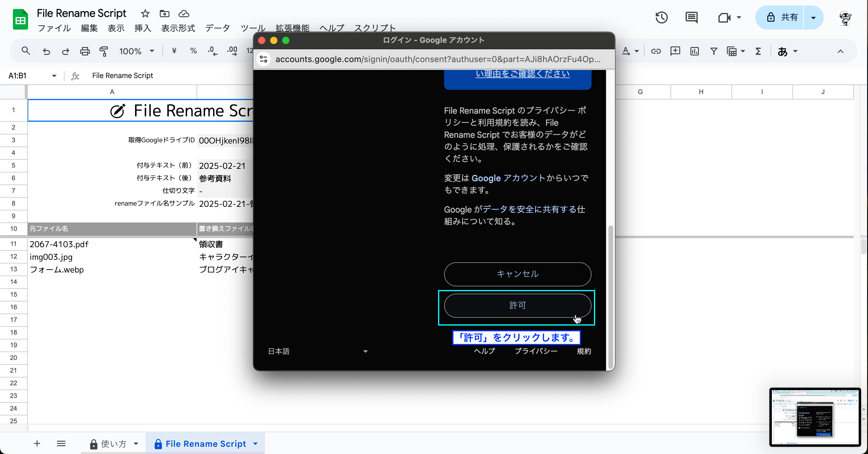Switch to the 使い方 sheet tab
The image size is (868, 454).
[114, 444]
